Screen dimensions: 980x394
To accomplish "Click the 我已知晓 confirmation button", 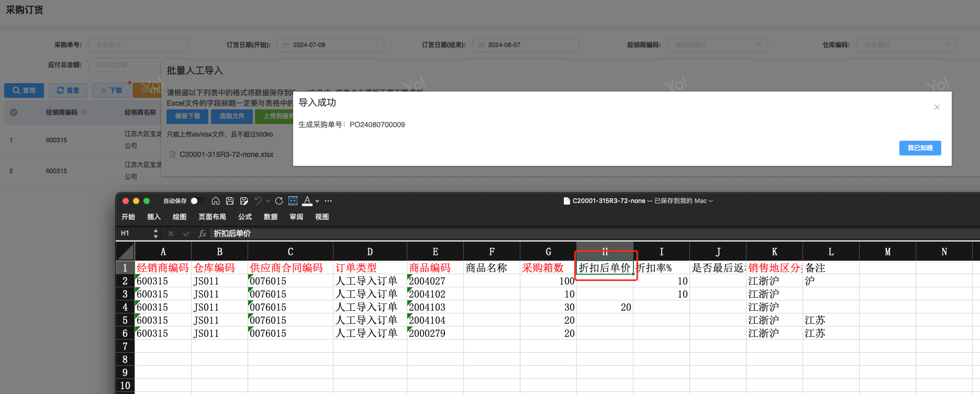I will pyautogui.click(x=920, y=148).
